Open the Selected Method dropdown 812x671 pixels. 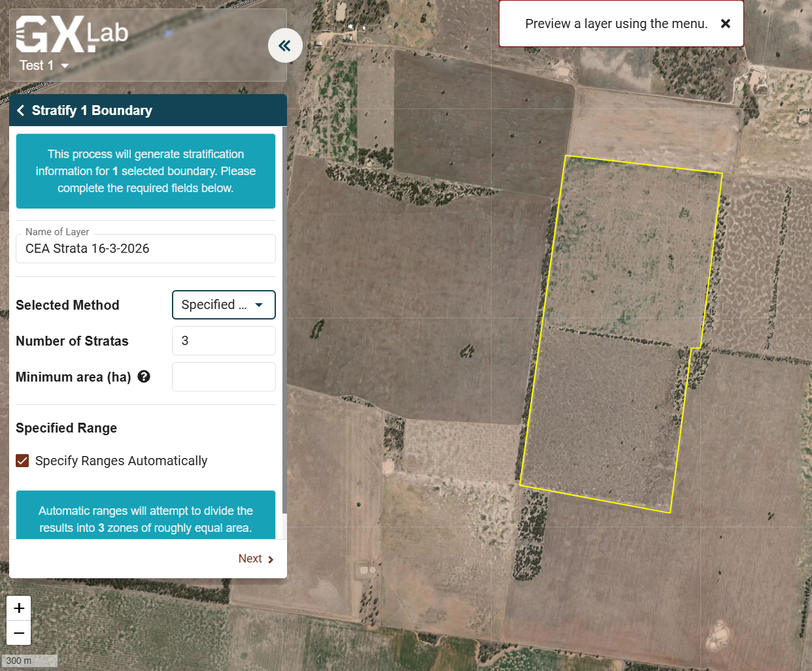(x=224, y=305)
